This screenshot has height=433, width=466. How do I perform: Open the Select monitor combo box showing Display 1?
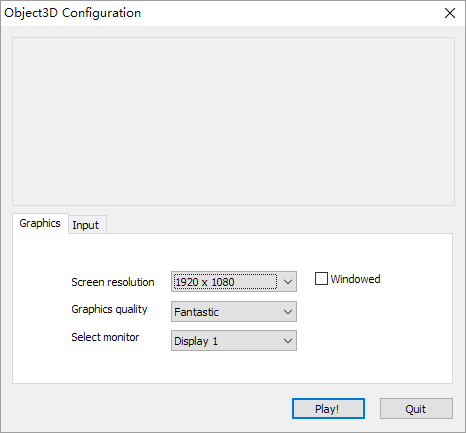point(234,340)
